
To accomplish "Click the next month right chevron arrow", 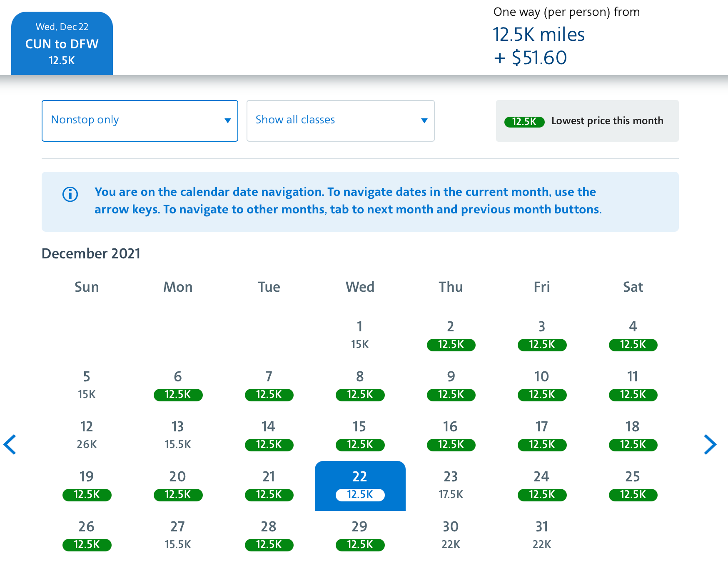I will pyautogui.click(x=711, y=444).
